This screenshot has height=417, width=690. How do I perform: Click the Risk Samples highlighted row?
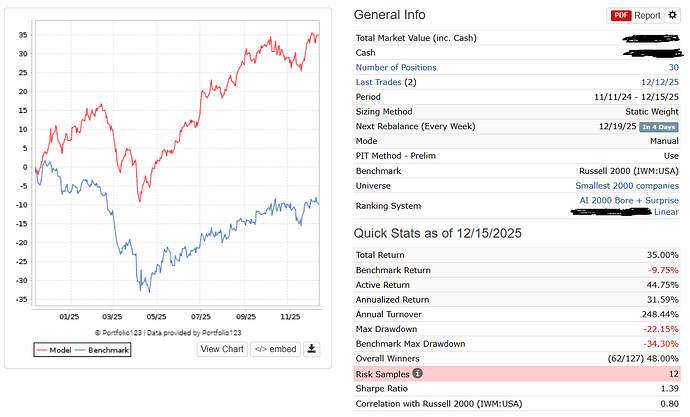[520, 374]
